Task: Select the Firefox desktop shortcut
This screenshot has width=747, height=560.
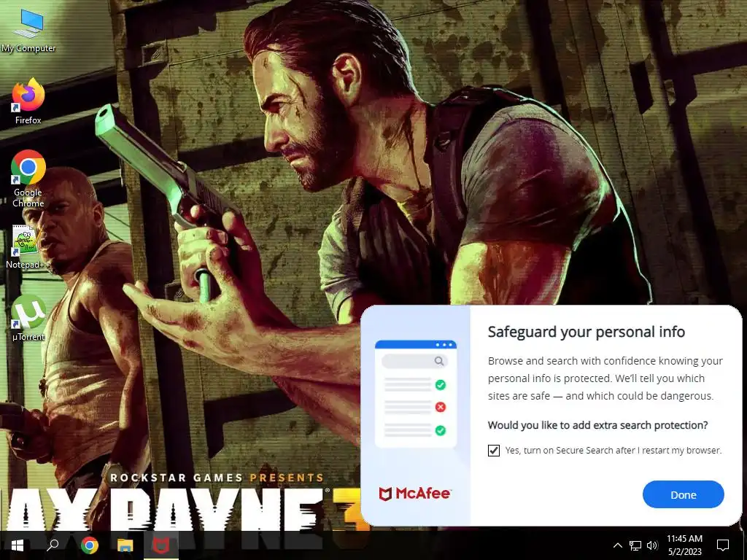Action: tap(28, 102)
